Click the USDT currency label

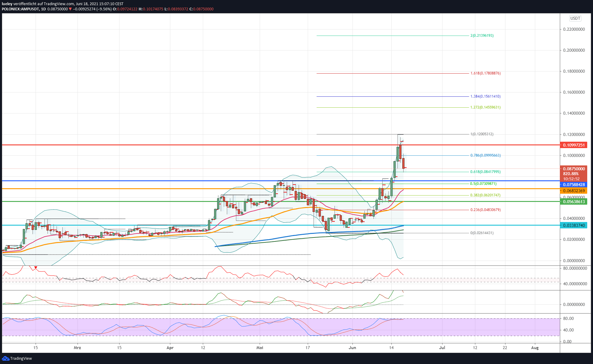[x=575, y=18]
